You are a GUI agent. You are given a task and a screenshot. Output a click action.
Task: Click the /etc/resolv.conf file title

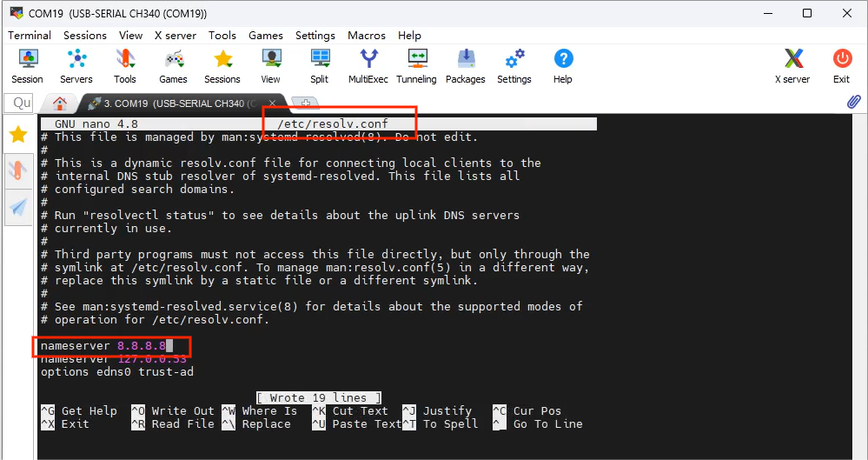click(333, 123)
